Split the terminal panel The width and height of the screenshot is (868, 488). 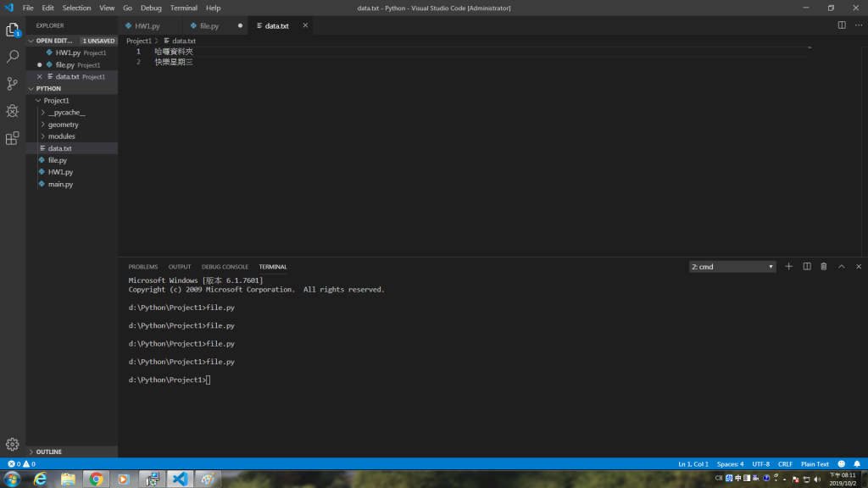807,267
